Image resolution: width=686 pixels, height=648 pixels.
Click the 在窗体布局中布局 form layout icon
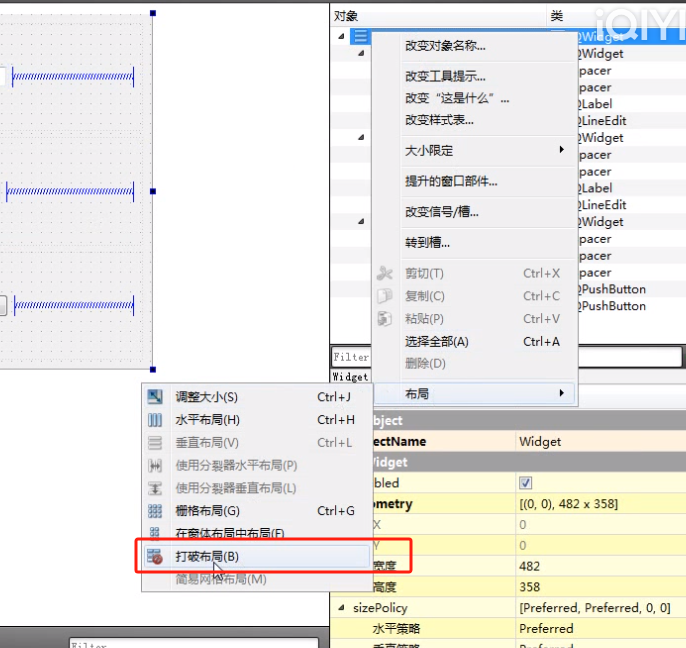155,534
